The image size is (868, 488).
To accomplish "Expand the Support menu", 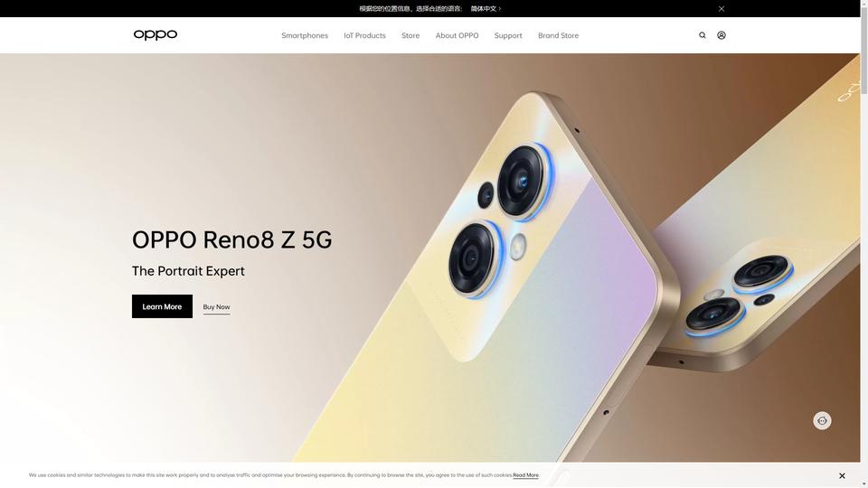I will click(x=508, y=35).
